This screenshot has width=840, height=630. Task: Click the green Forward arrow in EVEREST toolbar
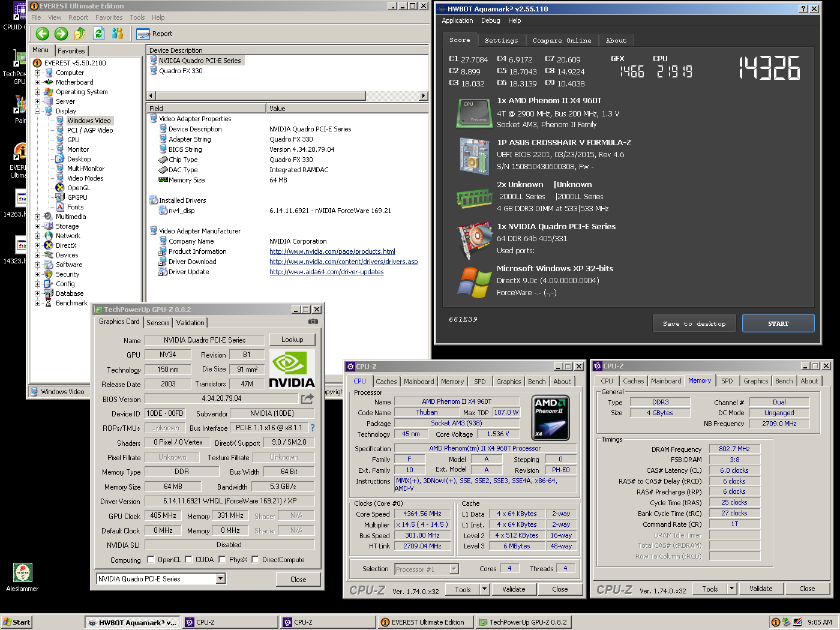tap(61, 34)
